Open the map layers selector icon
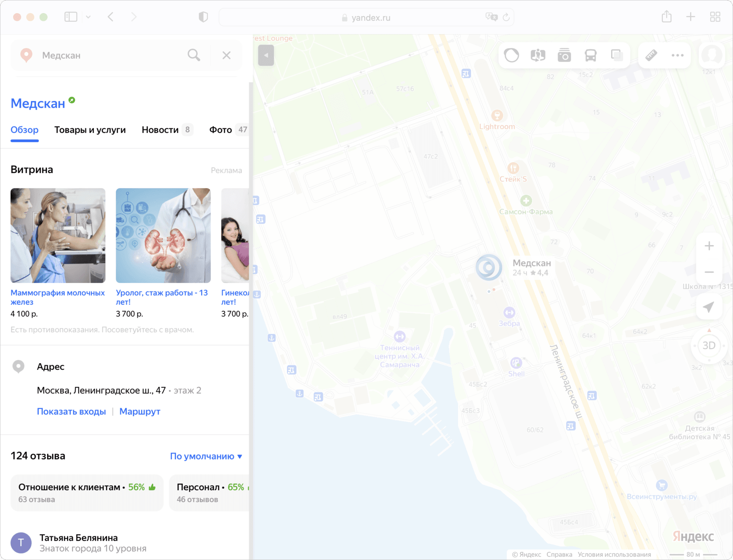This screenshot has width=733, height=560. pos(617,55)
